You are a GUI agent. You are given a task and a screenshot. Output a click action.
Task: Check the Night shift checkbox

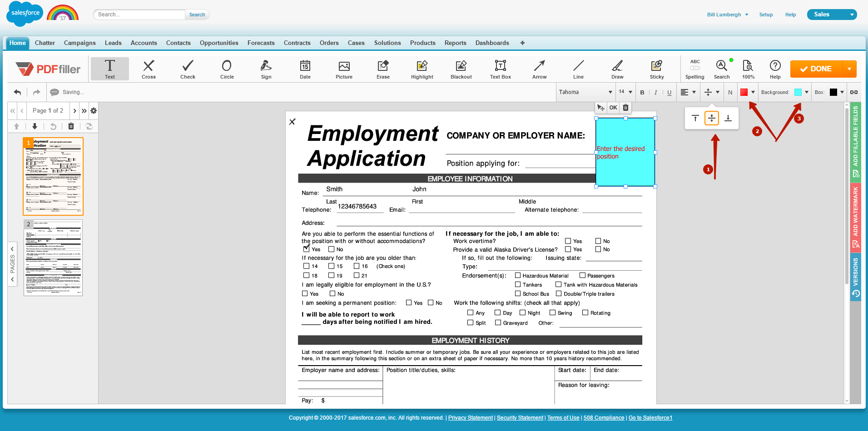522,312
